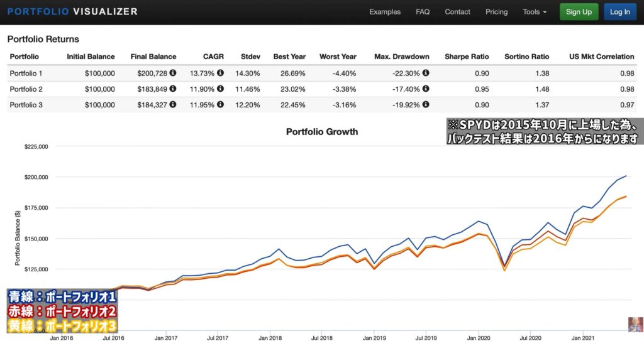Open the Examples page

click(x=385, y=12)
